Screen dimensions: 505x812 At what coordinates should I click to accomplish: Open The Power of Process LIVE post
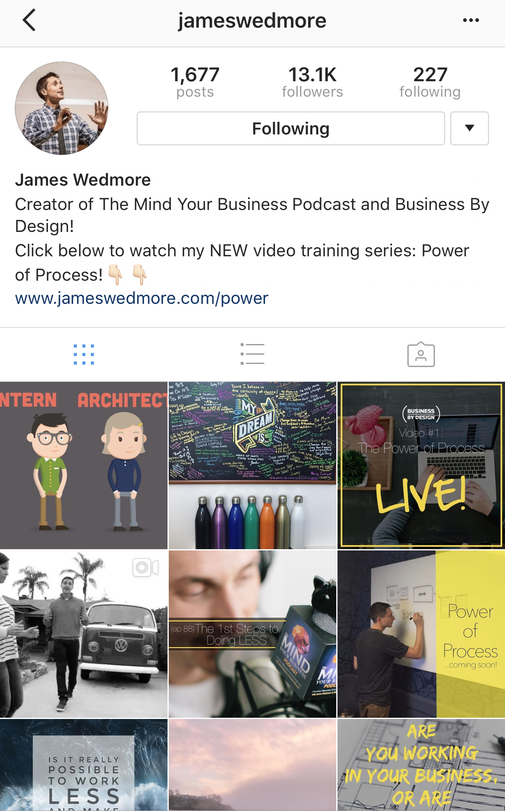[421, 466]
